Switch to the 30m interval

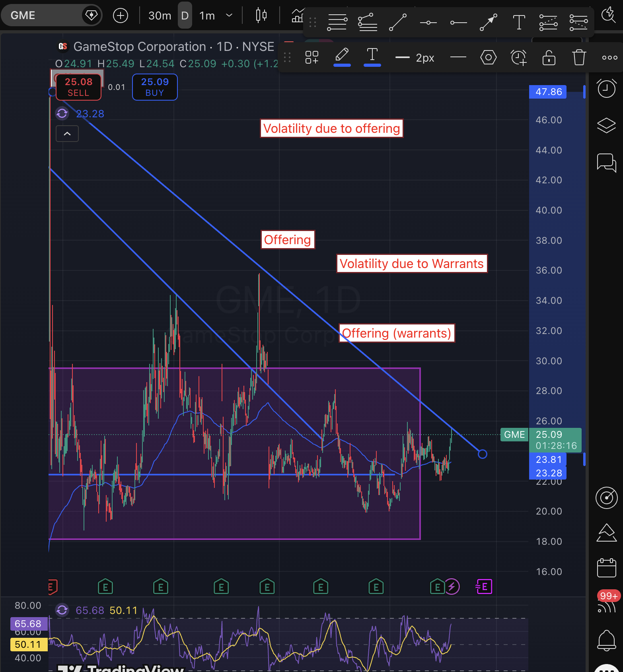pos(160,16)
